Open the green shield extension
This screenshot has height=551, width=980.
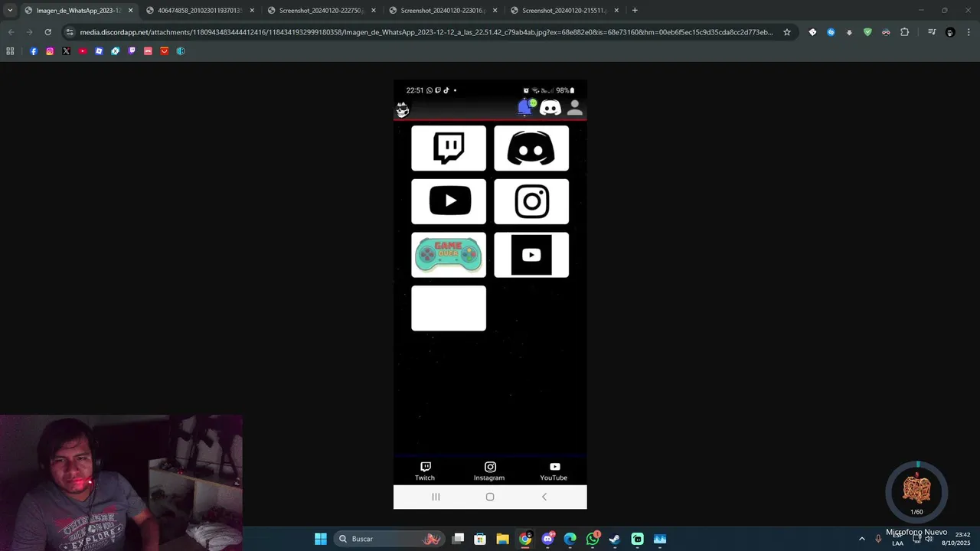pos(867,32)
